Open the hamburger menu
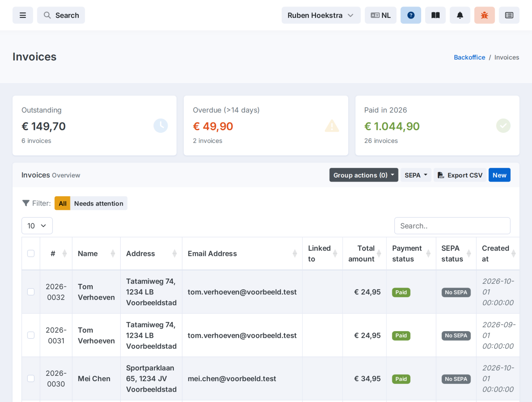532x402 pixels. tap(23, 15)
